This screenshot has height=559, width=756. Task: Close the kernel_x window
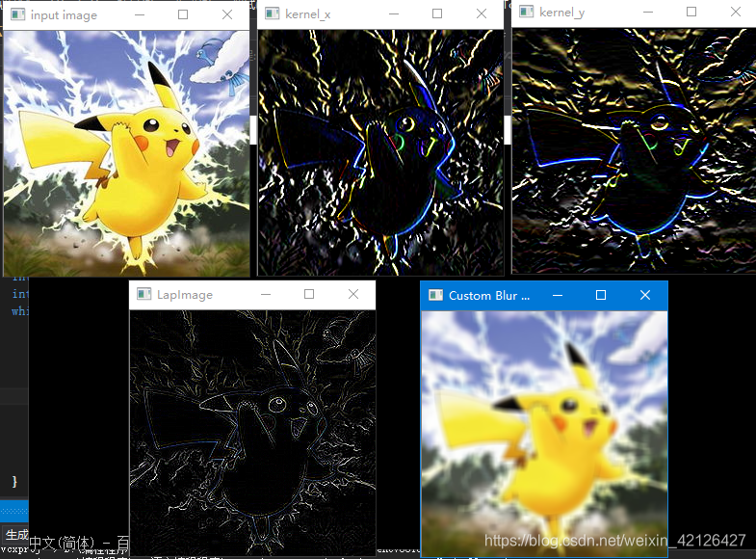click(x=482, y=13)
